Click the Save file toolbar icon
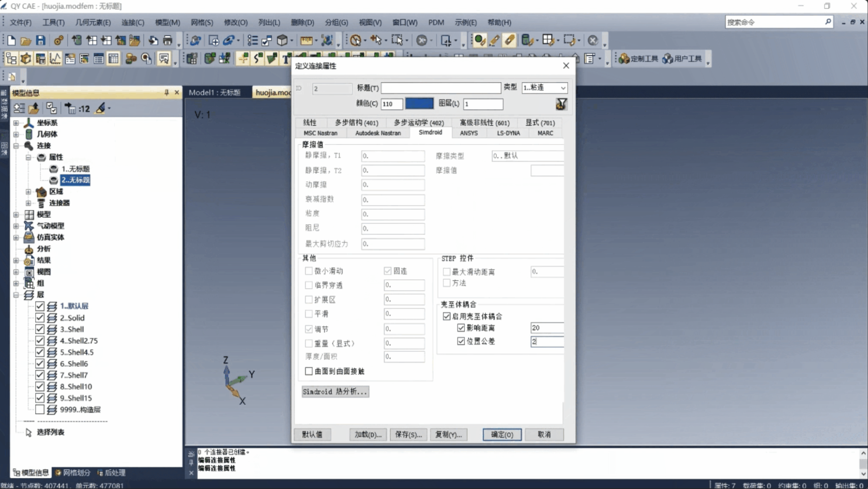 (x=41, y=40)
